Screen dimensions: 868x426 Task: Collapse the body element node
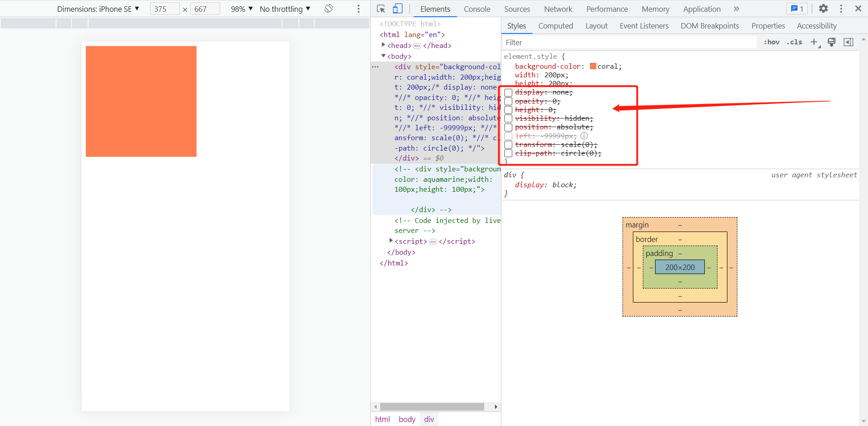click(383, 56)
